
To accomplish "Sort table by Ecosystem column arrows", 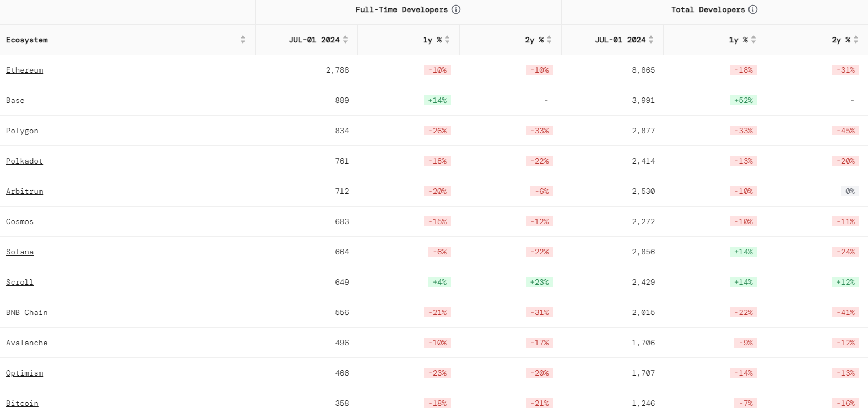I will 243,40.
